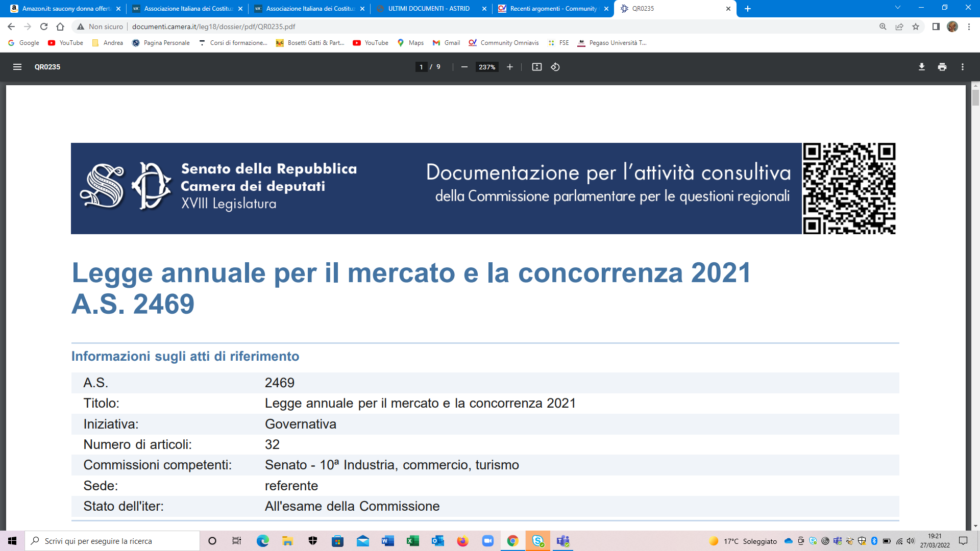Open the tab search dropdown chevron
980x551 pixels.
coord(897,8)
